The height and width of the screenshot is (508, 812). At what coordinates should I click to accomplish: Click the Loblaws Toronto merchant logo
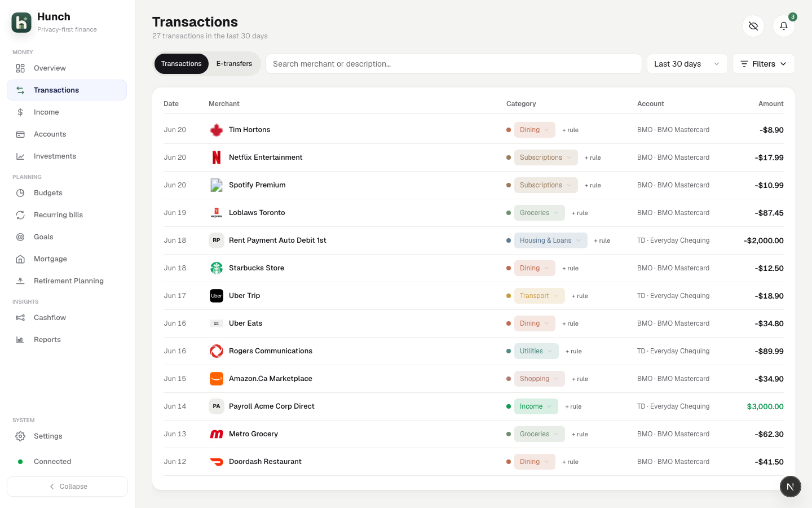tap(217, 213)
